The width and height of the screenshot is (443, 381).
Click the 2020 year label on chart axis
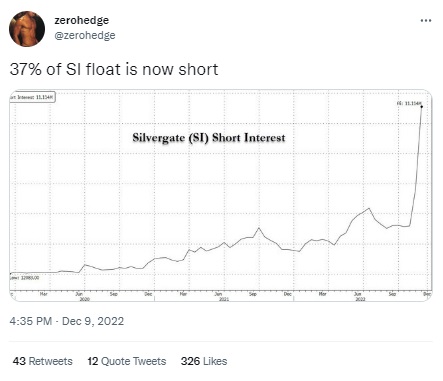coord(85,299)
